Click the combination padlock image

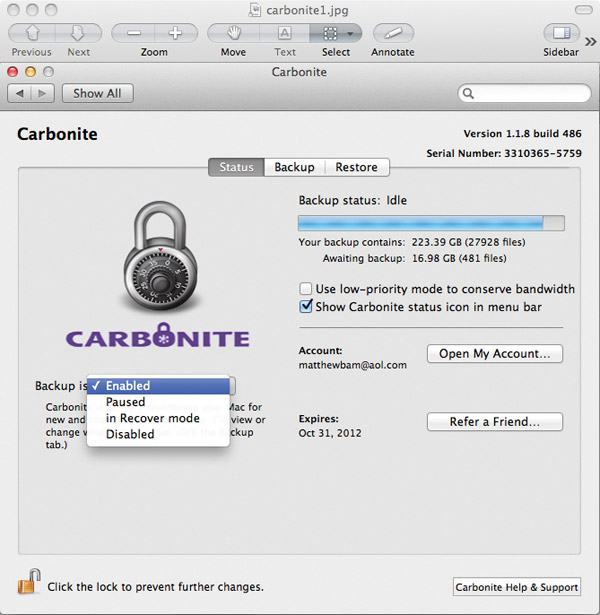click(x=161, y=256)
